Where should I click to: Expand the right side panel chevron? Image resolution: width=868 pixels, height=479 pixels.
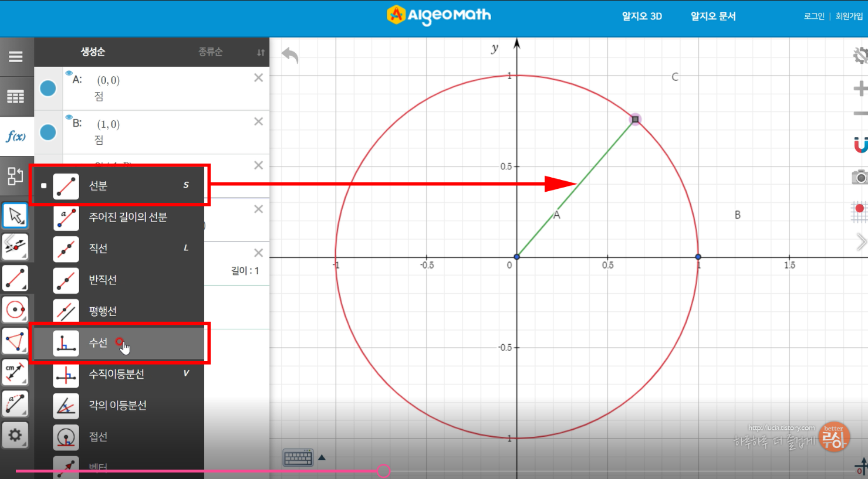tap(861, 242)
